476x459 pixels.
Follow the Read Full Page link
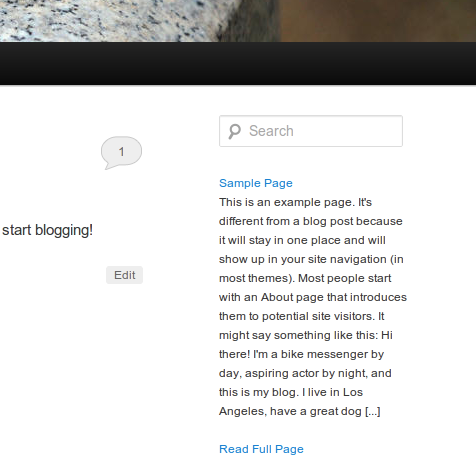261,449
